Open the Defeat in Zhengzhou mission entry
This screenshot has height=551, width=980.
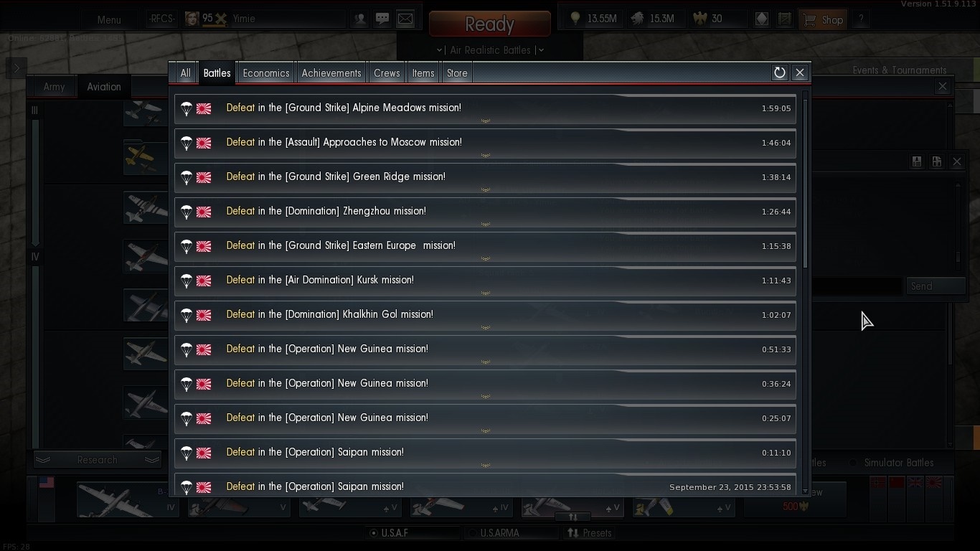pos(486,212)
